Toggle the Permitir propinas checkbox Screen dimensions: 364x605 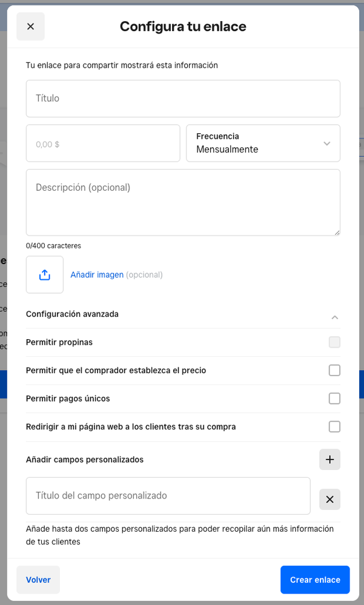(334, 342)
